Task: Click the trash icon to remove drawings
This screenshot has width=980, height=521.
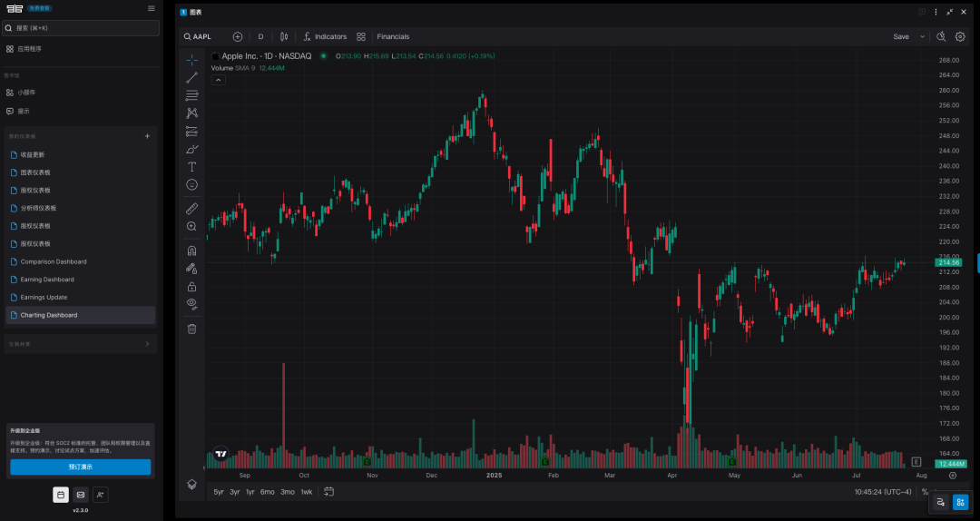Action: click(191, 329)
